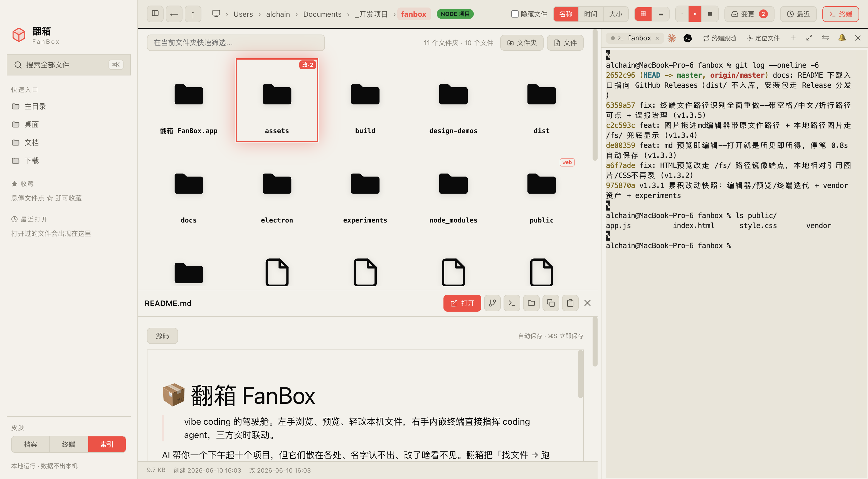Switch to list view layout
868x479 pixels.
tap(660, 14)
